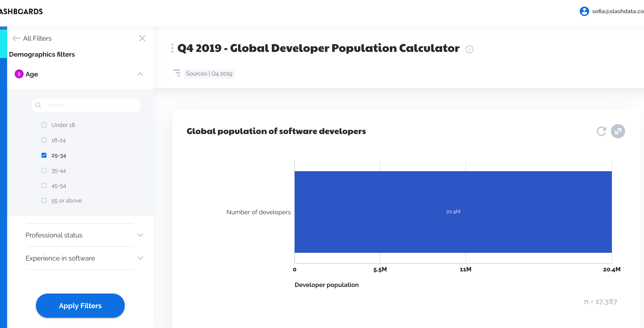This screenshot has height=328, width=644.
Task: Check the Under 18 age filter
Action: (x=44, y=125)
